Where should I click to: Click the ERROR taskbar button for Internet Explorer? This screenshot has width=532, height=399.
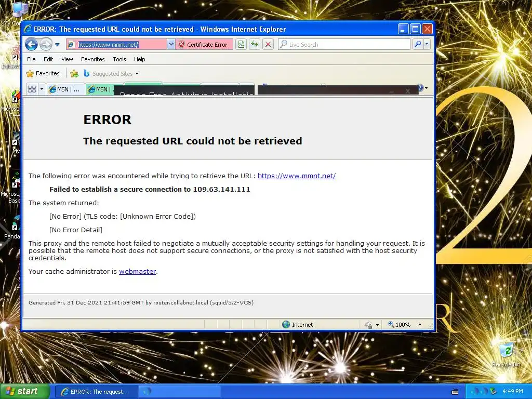96,392
